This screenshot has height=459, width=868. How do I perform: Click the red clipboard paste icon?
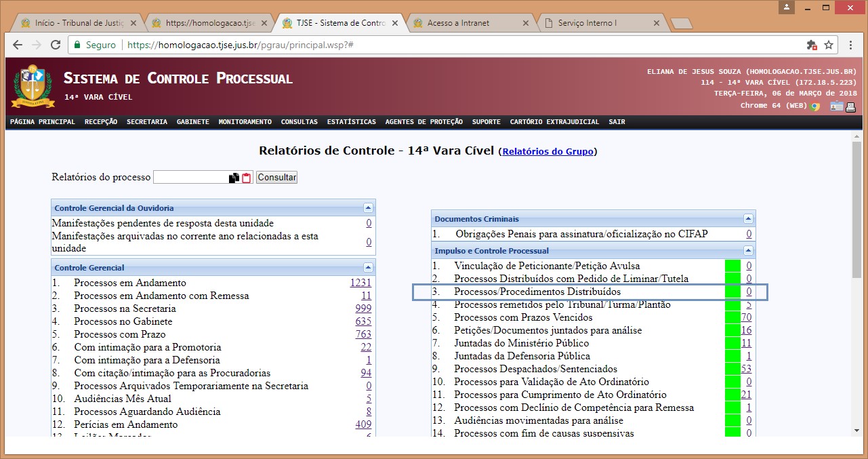click(x=247, y=178)
